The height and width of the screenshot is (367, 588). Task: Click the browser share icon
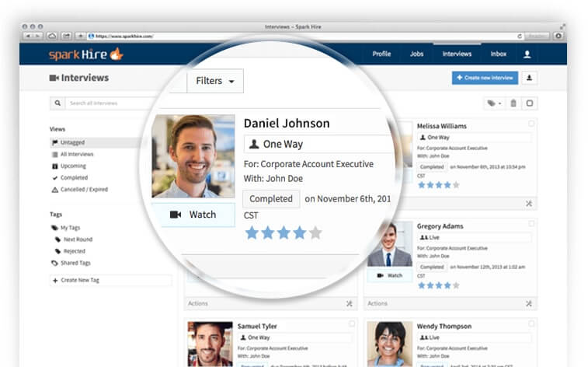coord(66,36)
